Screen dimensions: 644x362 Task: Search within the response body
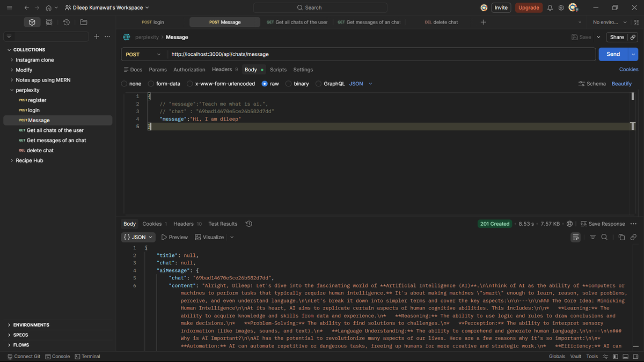point(604,237)
